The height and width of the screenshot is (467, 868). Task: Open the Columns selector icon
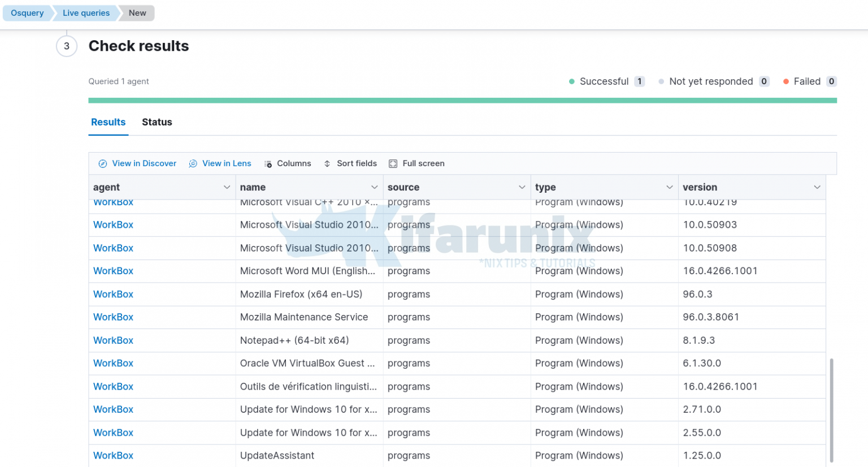[x=268, y=163]
